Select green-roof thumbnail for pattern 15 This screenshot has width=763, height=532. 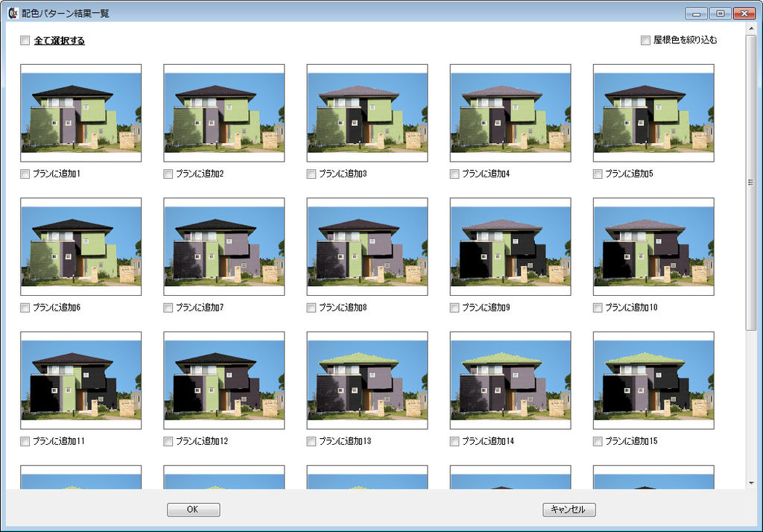pos(653,381)
